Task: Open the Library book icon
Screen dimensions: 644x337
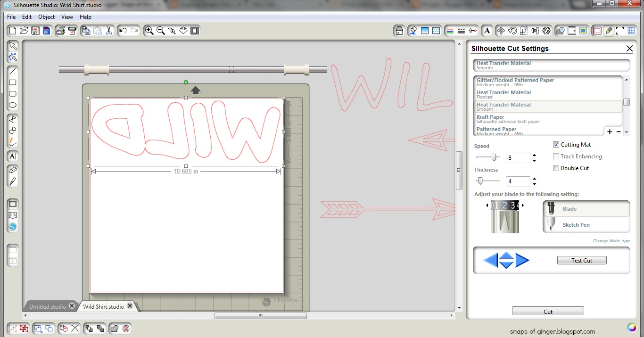Action: (13, 215)
